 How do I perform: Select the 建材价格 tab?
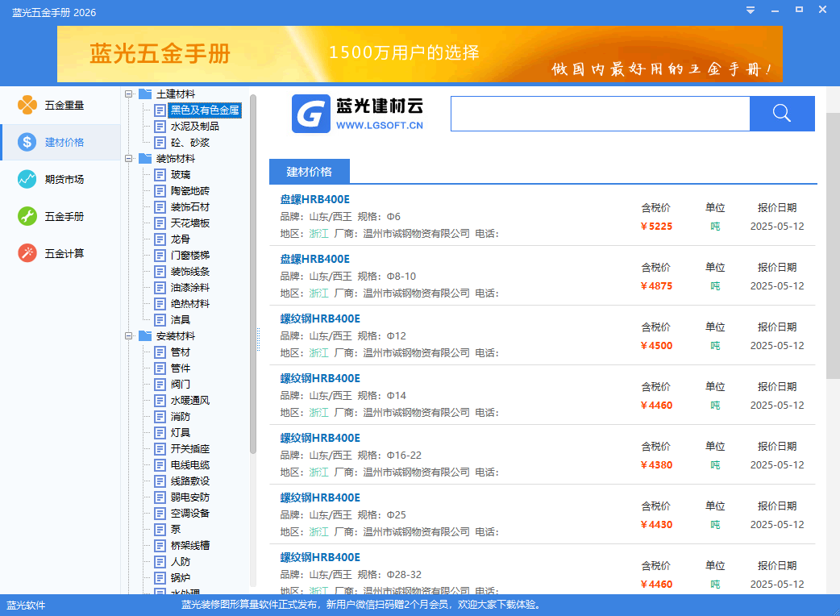(310, 172)
